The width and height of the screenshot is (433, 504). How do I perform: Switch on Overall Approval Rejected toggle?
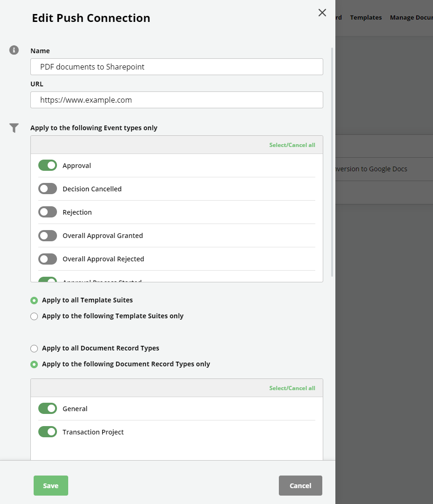point(48,259)
